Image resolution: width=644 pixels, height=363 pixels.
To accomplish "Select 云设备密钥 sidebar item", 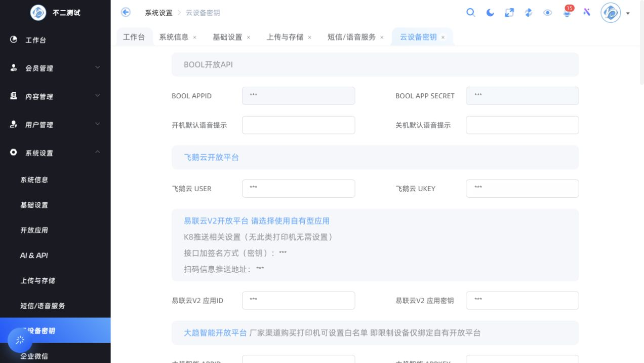I will [x=55, y=331].
